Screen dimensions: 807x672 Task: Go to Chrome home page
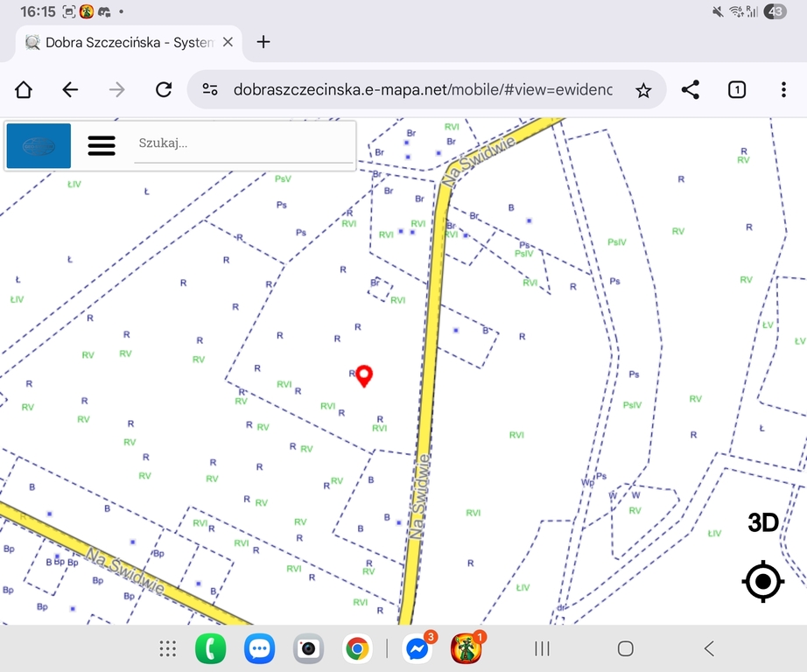tap(24, 89)
